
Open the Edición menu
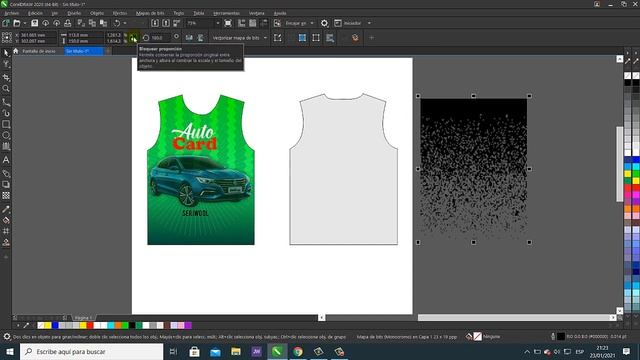35,13
